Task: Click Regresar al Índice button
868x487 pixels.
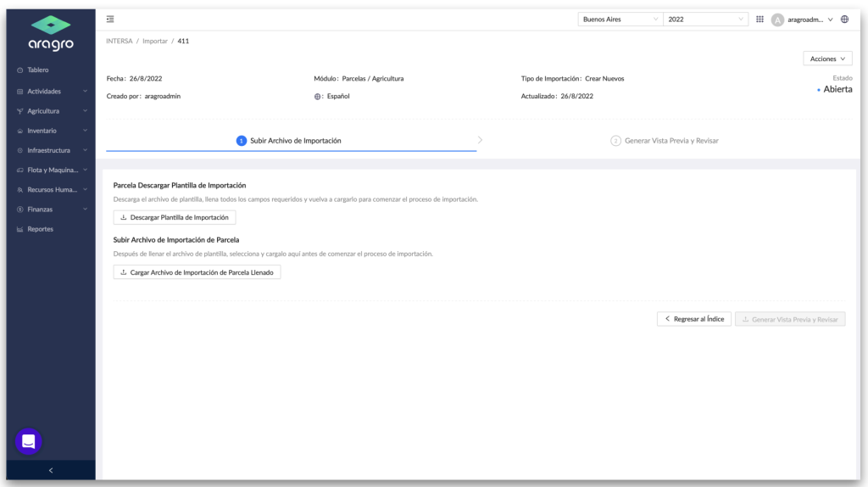Action: 694,319
